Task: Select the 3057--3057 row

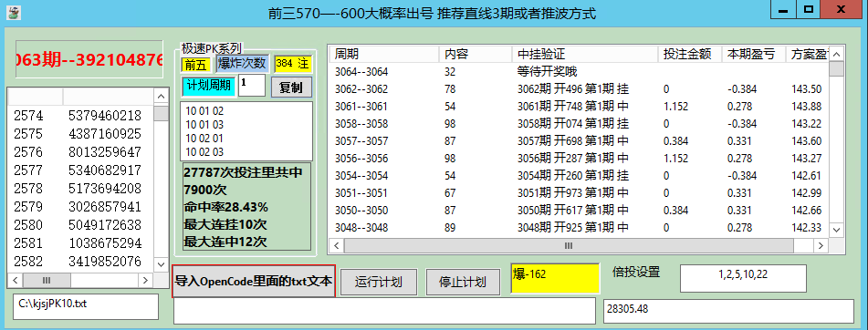Action: [579, 141]
